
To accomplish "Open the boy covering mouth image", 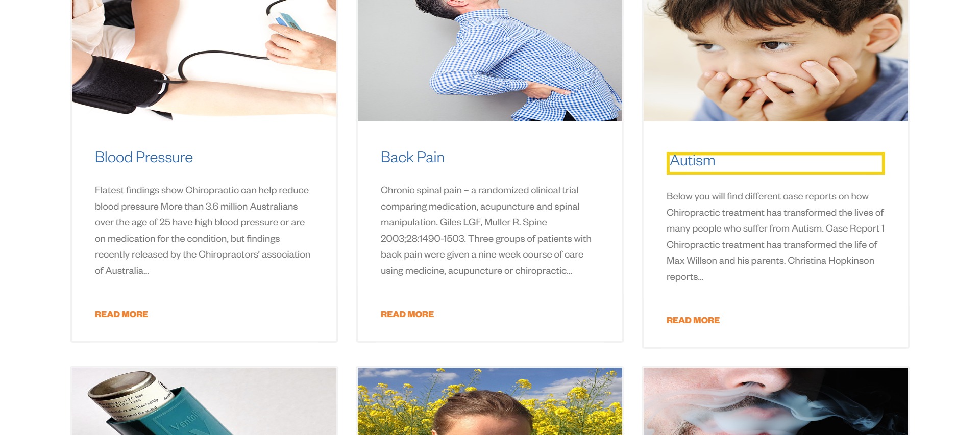I will coord(776,61).
